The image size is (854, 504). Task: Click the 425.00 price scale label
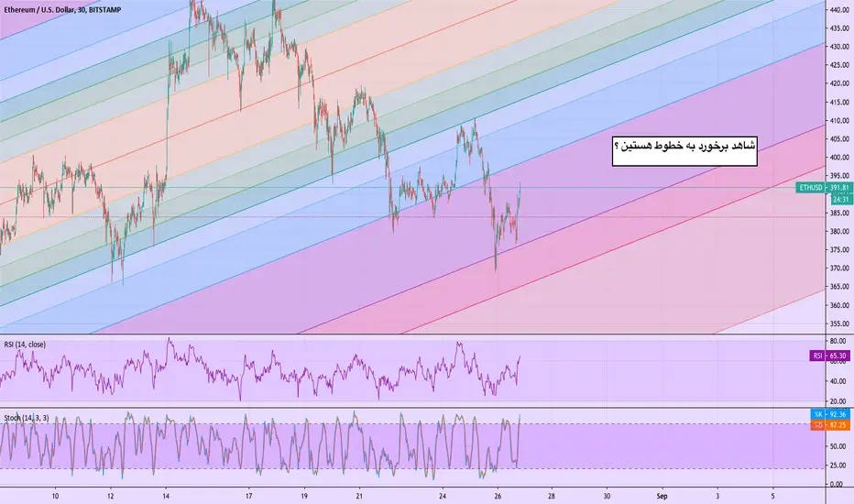pyautogui.click(x=839, y=65)
